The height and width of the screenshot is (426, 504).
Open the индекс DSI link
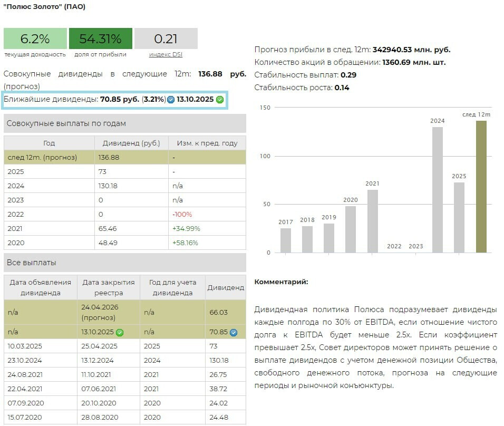(x=166, y=54)
